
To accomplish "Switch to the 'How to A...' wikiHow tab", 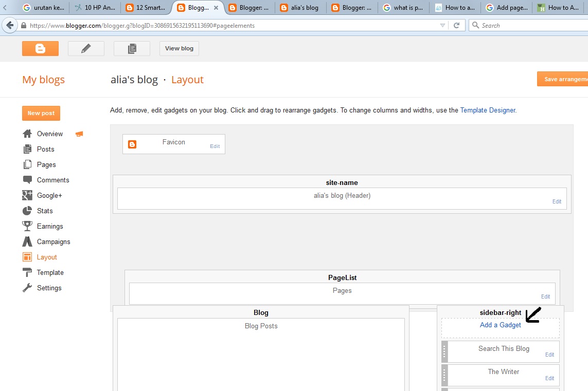I will pyautogui.click(x=558, y=8).
